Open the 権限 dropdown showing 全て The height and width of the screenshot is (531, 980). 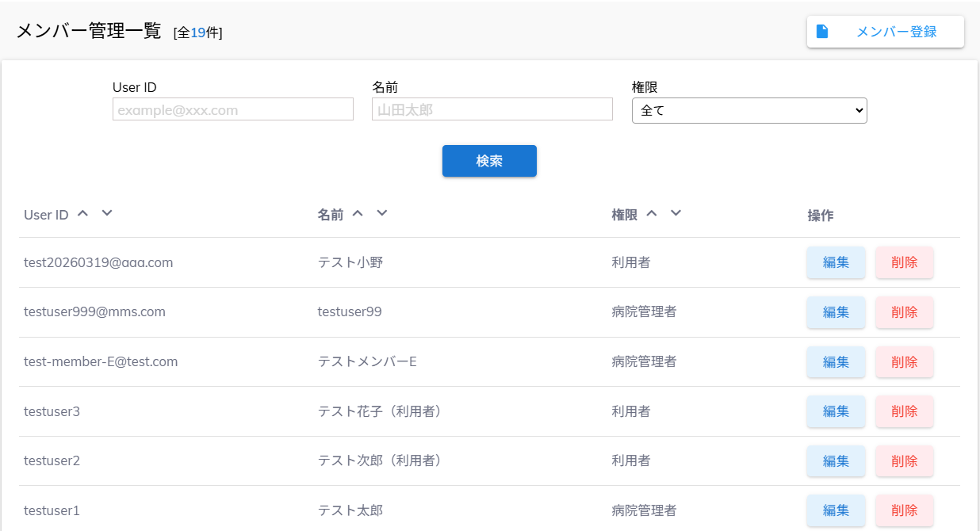click(x=749, y=111)
